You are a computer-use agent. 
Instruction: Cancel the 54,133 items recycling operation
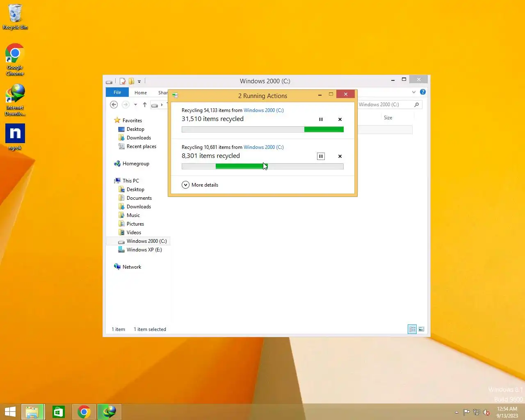(x=340, y=119)
